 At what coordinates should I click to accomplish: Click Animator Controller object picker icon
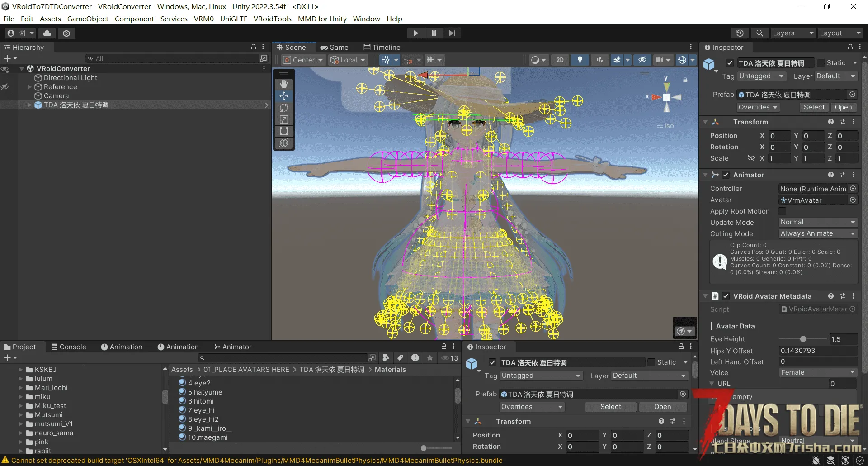click(853, 189)
